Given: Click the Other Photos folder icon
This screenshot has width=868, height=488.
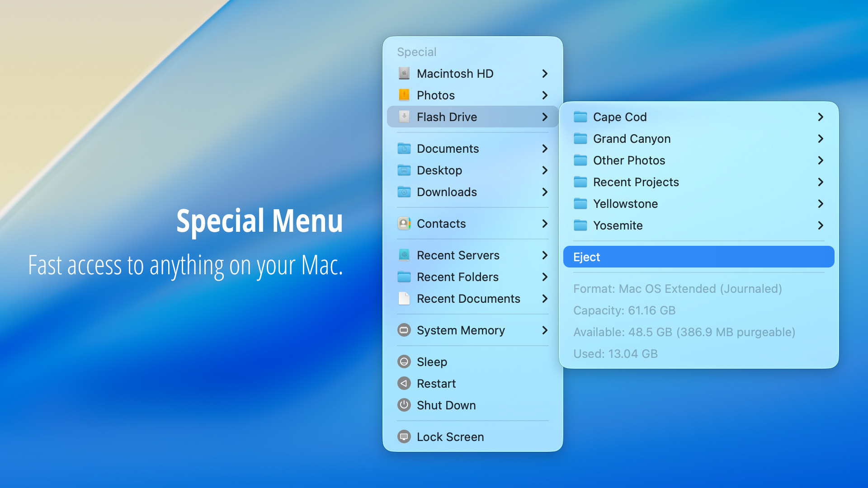Looking at the screenshot, I should [580, 160].
